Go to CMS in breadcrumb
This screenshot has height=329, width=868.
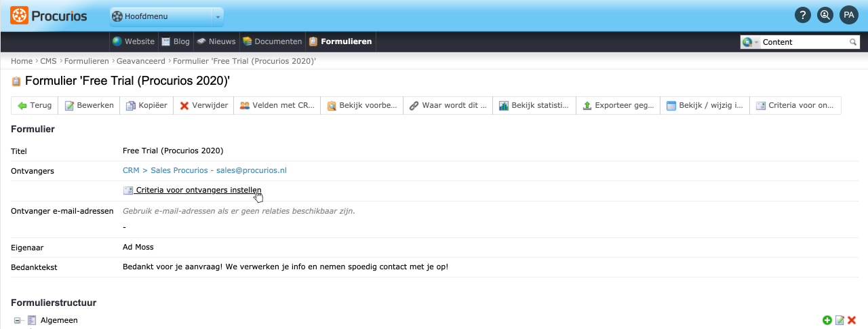[48, 61]
